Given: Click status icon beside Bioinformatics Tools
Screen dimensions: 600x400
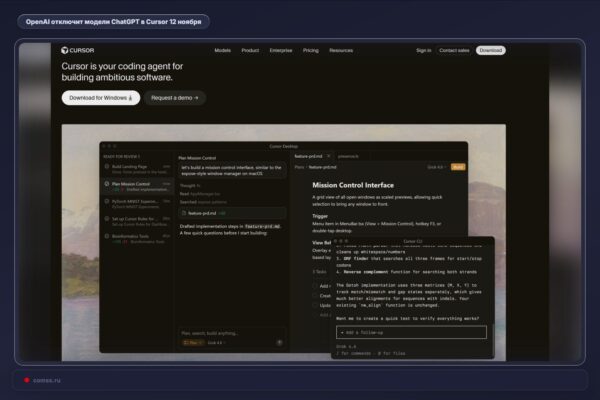Looking at the screenshot, I should pyautogui.click(x=107, y=236).
